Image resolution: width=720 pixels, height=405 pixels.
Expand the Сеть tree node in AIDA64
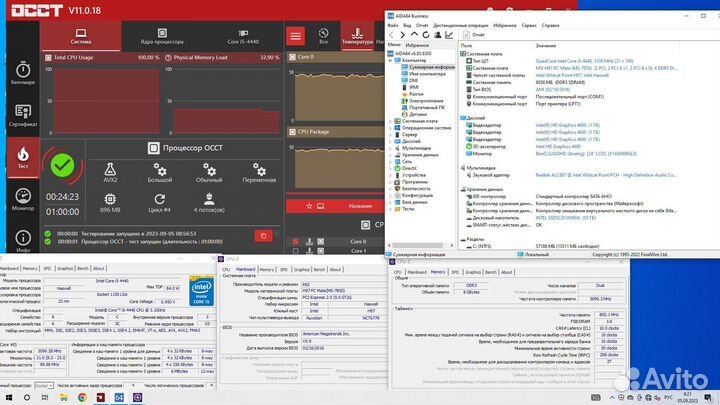click(391, 162)
